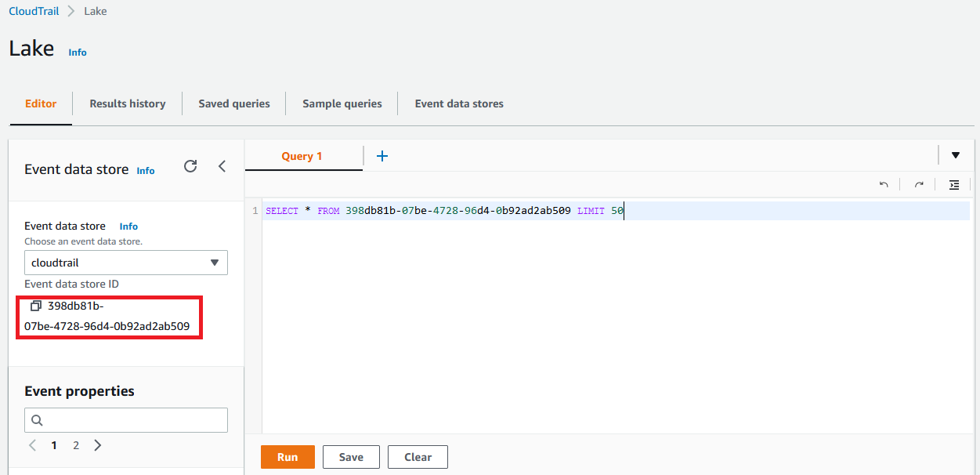Click the line number 1 in editor gutter
980x475 pixels.
[x=255, y=211]
